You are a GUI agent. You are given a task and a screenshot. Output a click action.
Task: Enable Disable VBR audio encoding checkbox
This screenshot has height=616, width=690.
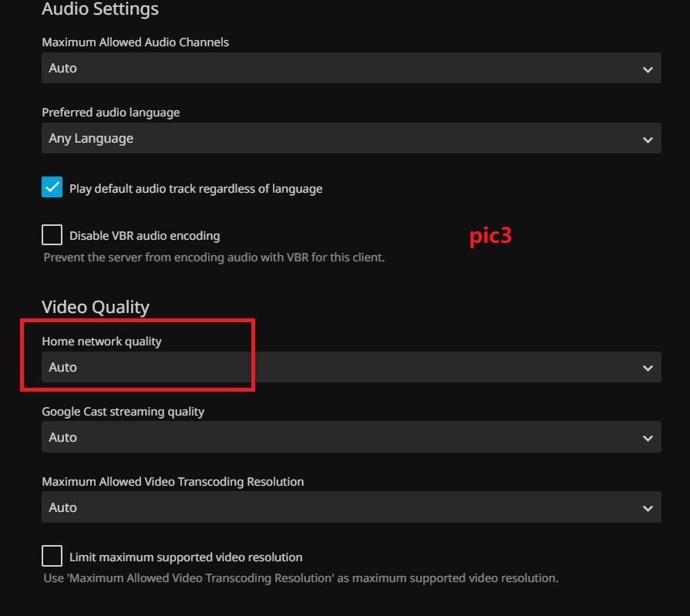(52, 235)
